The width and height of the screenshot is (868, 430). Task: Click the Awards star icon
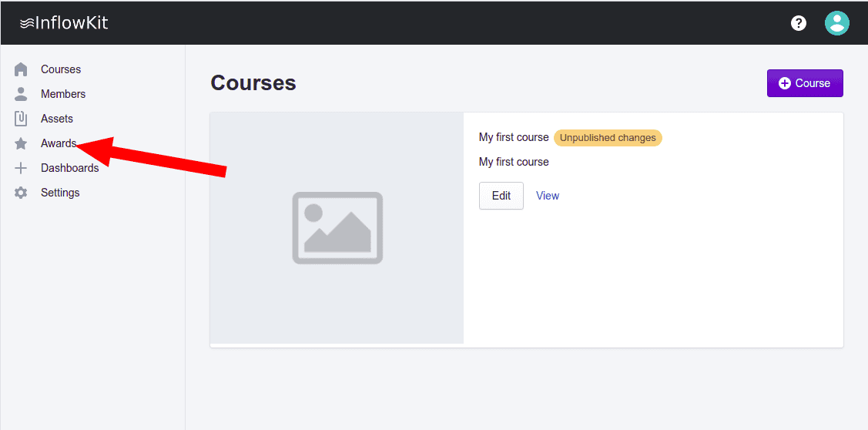21,143
